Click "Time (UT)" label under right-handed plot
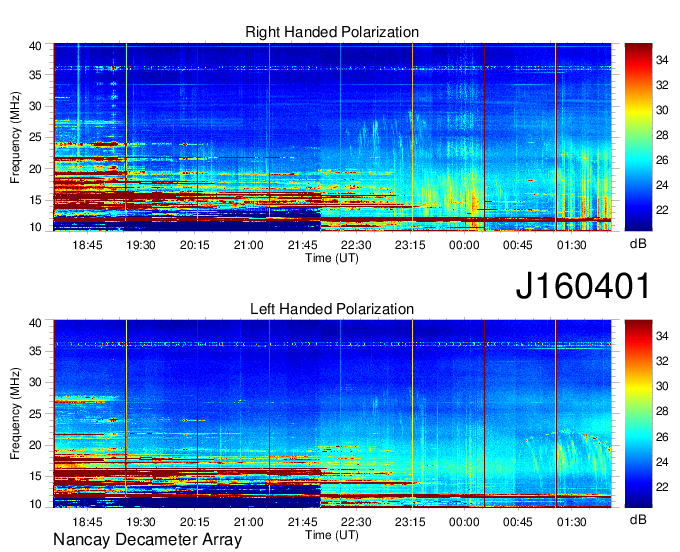Image resolution: width=680 pixels, height=552 pixels. point(332,258)
